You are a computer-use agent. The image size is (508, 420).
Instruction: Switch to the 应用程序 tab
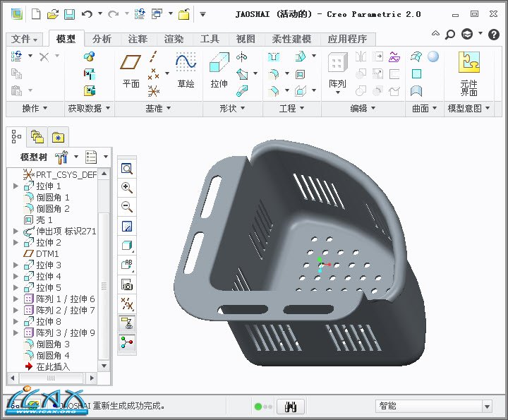347,40
